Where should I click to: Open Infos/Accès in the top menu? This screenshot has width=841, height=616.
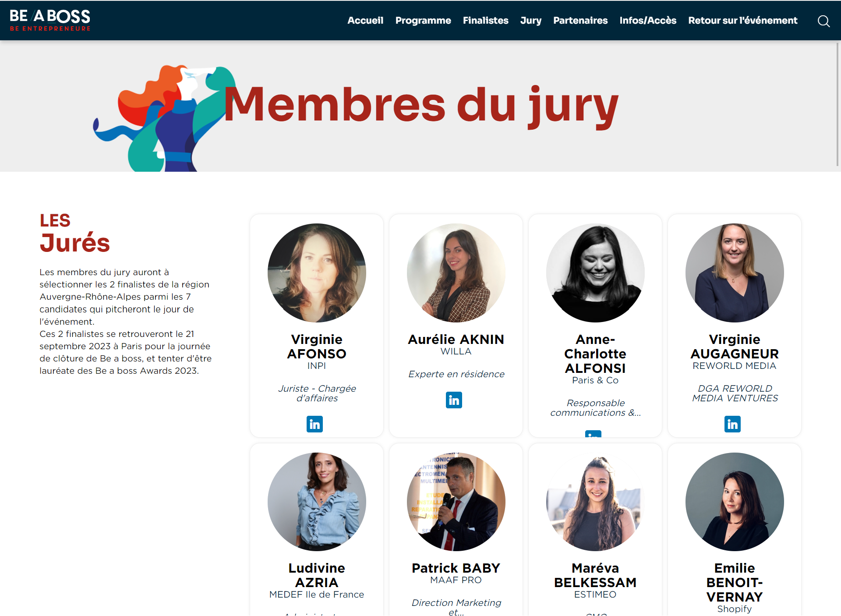coord(648,21)
